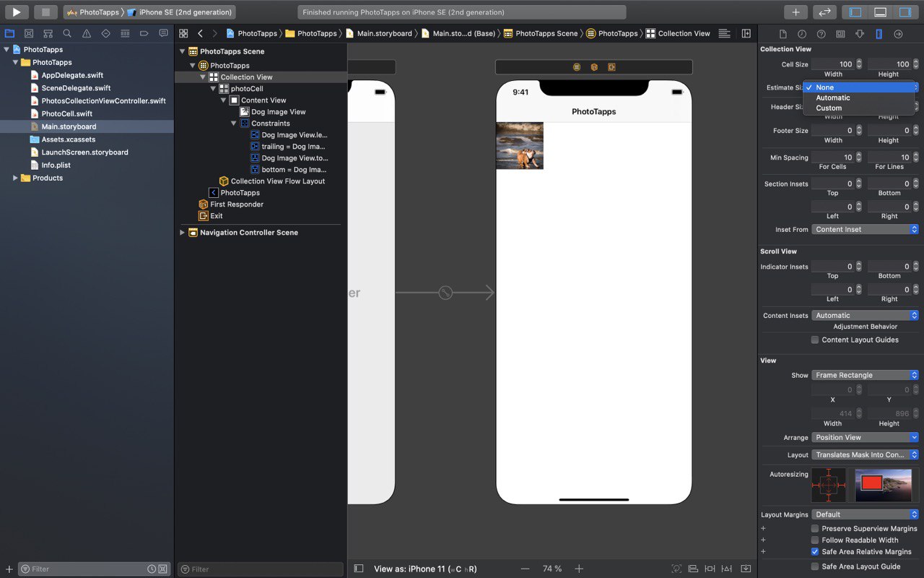Open the Show Frame Rectangle dropdown
Viewport: 924px width, 578px height.
point(865,376)
